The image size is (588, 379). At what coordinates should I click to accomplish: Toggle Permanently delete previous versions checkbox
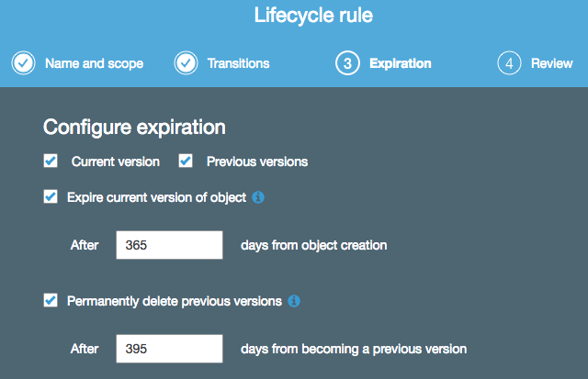(x=51, y=300)
